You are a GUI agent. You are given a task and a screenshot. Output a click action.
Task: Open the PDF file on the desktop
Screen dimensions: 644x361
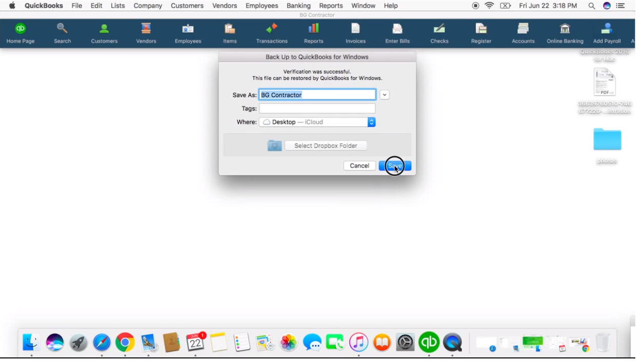605,82
